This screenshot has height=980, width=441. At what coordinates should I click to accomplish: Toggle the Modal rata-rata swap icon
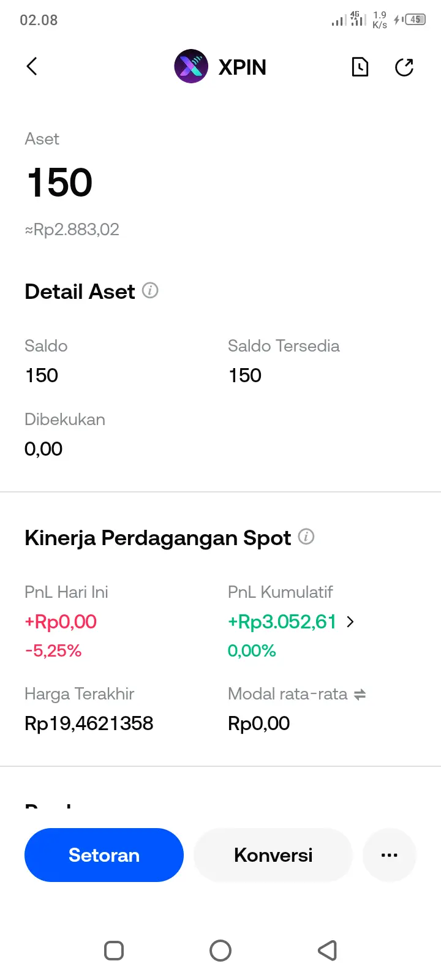(x=360, y=694)
